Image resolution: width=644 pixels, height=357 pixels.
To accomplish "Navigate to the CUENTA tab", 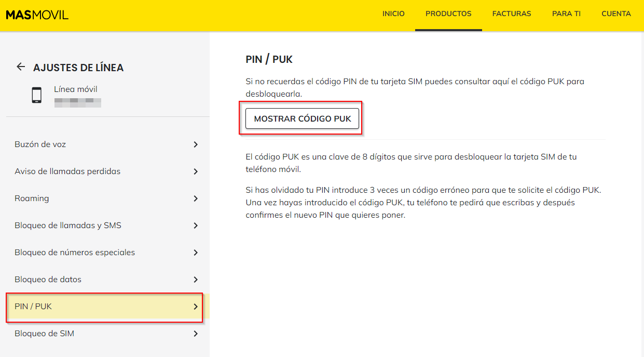I will pos(616,14).
